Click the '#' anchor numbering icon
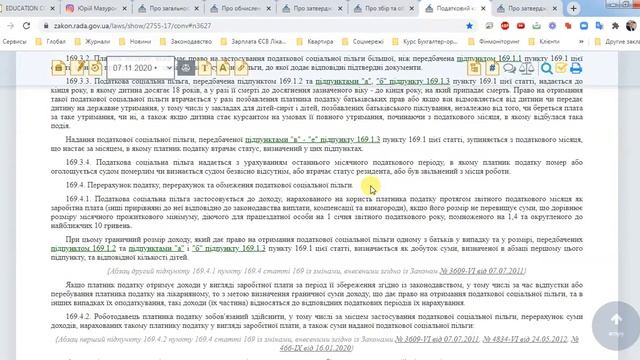Screen dimensions: 640x360 492,68
